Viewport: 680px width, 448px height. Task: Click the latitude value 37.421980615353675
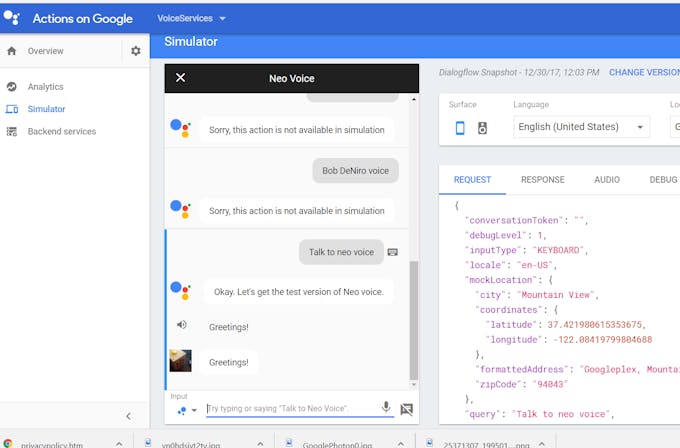tap(594, 324)
